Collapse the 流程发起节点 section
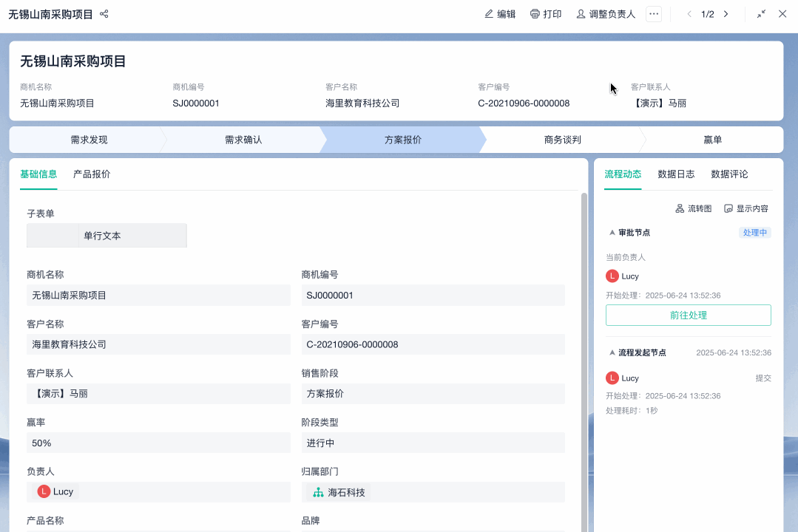The width and height of the screenshot is (798, 532). click(x=612, y=352)
